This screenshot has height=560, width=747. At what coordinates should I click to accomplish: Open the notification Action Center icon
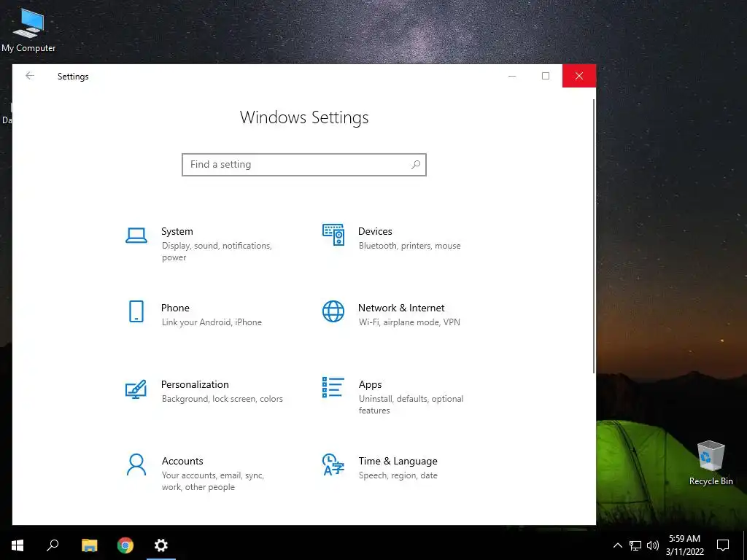tap(723, 545)
